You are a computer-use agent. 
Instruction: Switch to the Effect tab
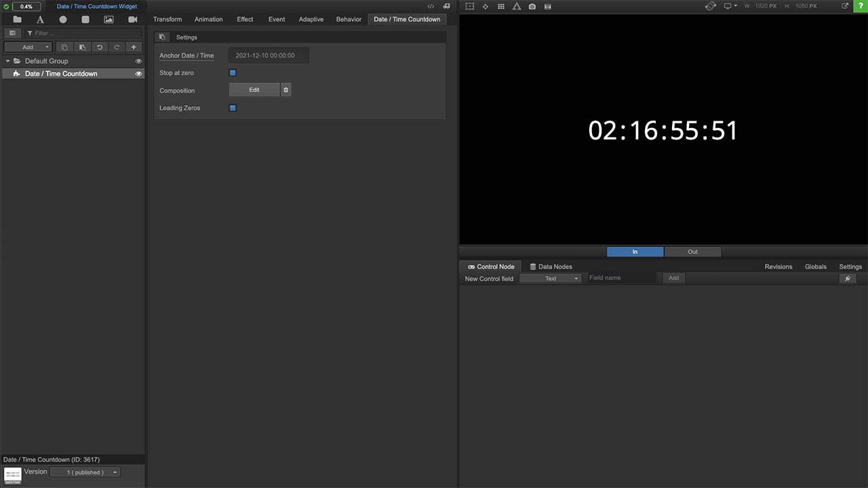click(245, 19)
